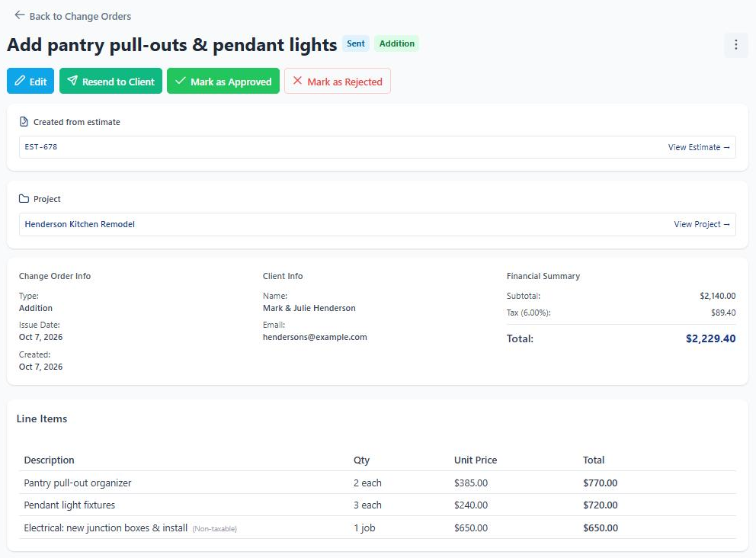Viewport: 756px width, 558px height.
Task: Click the back arrow icon
Action: [19, 15]
